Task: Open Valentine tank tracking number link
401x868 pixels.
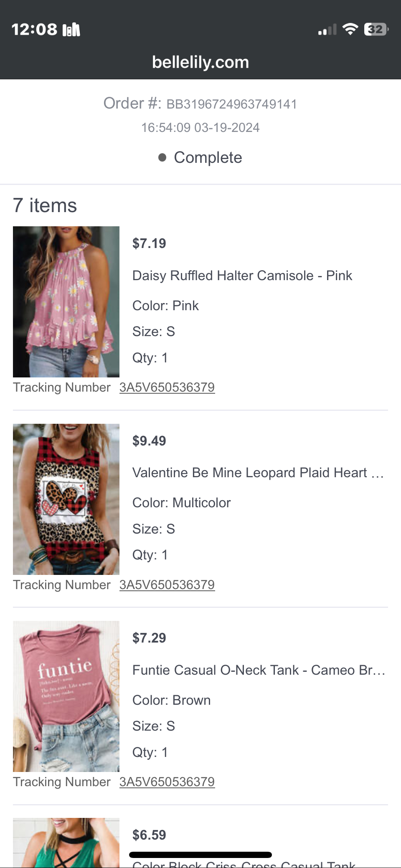Action: [167, 585]
